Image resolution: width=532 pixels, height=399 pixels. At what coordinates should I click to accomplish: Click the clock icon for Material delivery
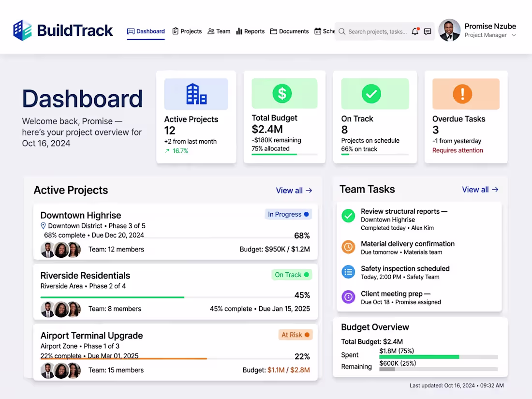click(348, 247)
